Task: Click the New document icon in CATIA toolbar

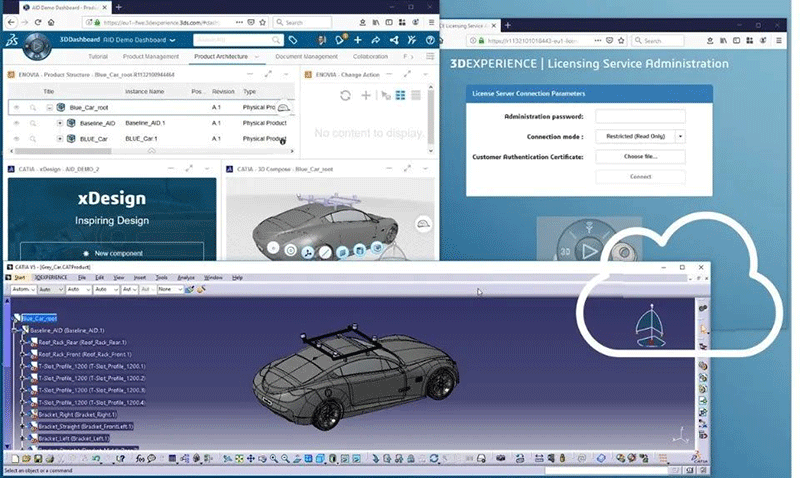Action: [15, 459]
